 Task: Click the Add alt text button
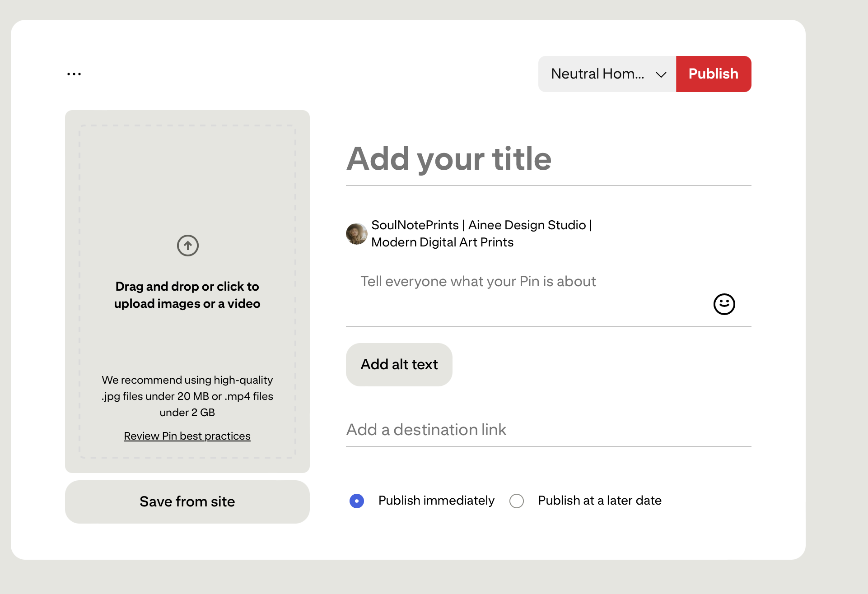399,365
